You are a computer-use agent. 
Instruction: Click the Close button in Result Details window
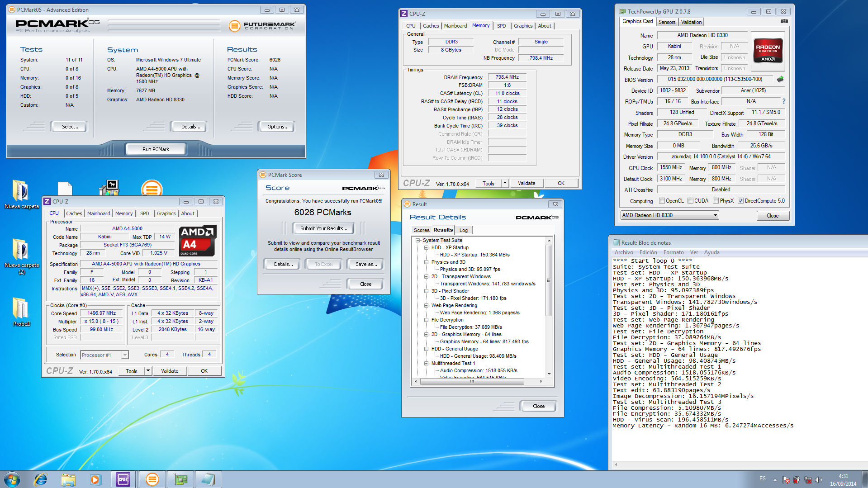pos(538,406)
